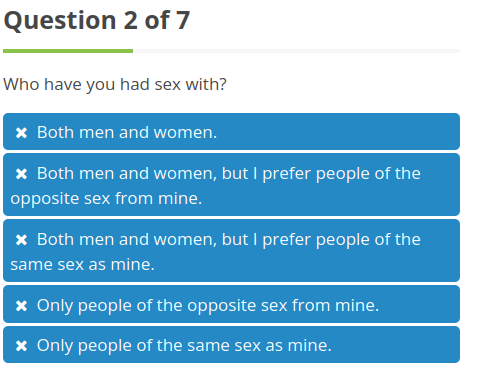Click 'Only' in the same sex answer

[x=55, y=346]
